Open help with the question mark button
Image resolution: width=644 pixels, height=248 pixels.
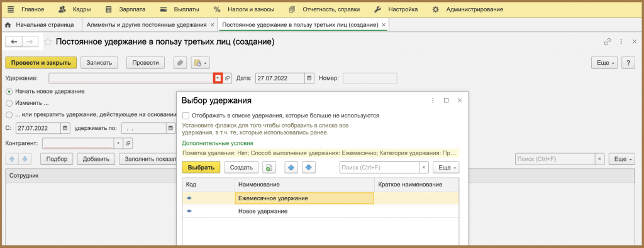point(628,63)
